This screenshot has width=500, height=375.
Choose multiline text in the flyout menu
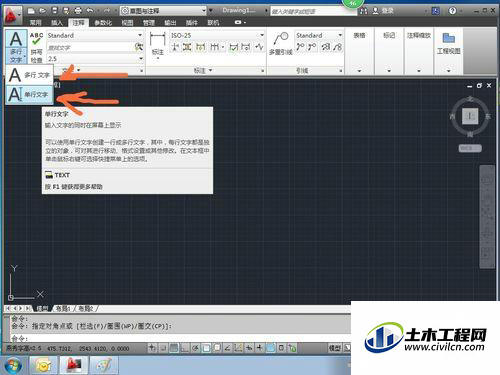29,75
